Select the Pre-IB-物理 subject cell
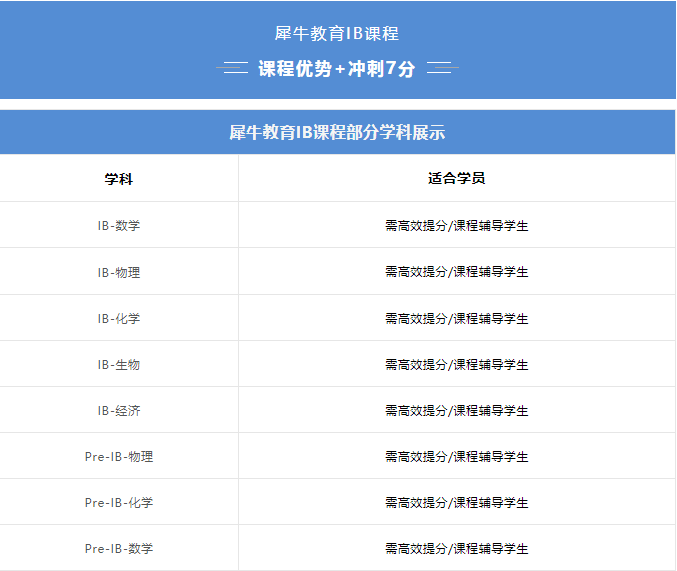 click(x=119, y=457)
